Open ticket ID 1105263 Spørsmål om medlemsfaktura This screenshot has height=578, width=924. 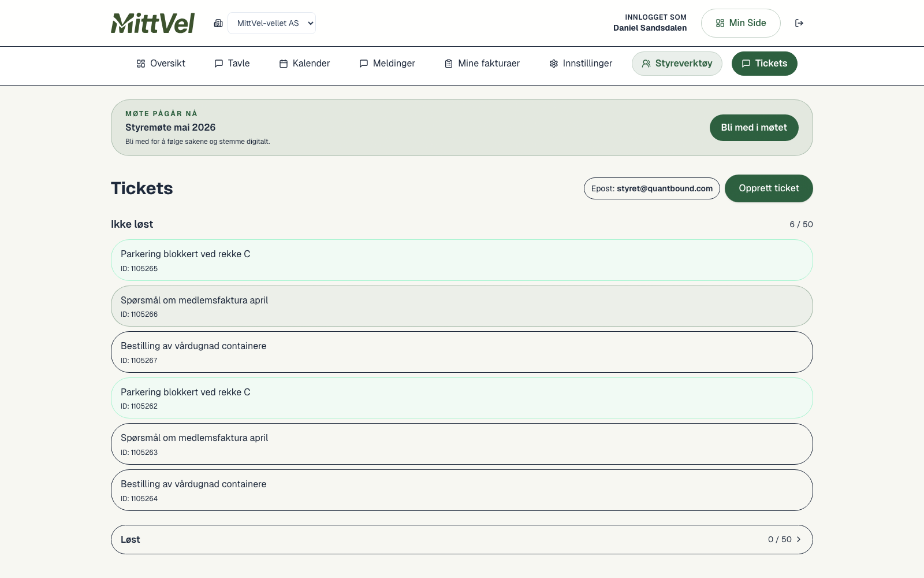tap(462, 444)
